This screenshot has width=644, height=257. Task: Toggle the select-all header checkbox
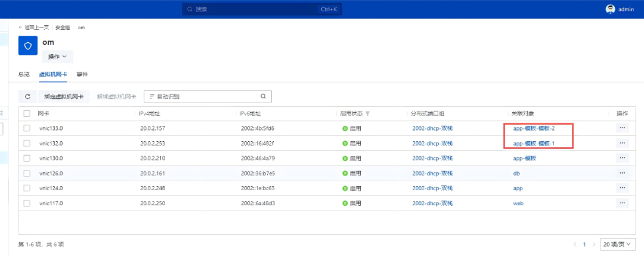click(x=27, y=113)
